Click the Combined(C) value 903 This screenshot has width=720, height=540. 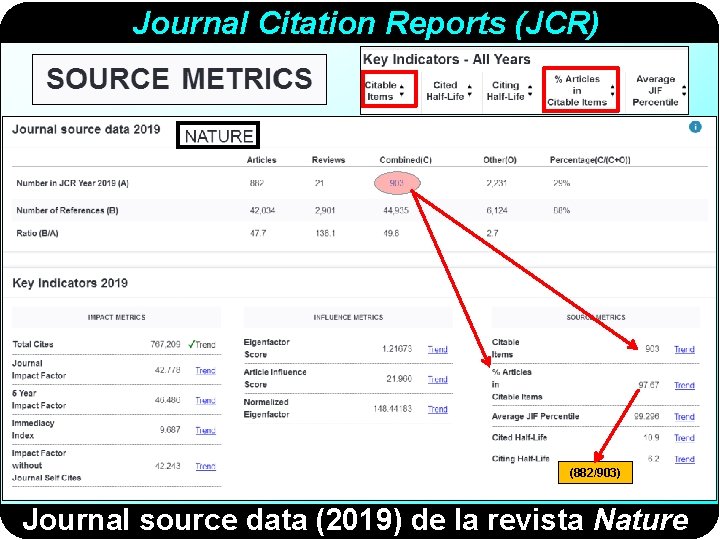(x=396, y=183)
